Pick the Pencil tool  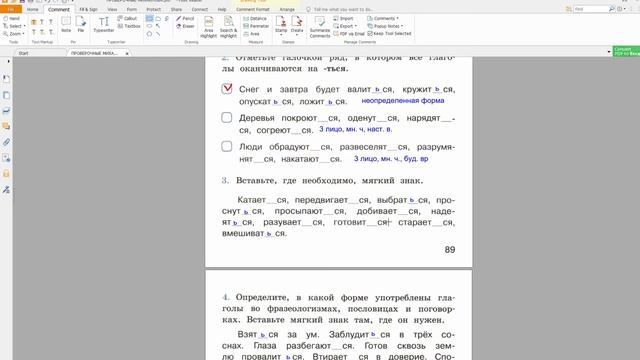[x=185, y=18]
